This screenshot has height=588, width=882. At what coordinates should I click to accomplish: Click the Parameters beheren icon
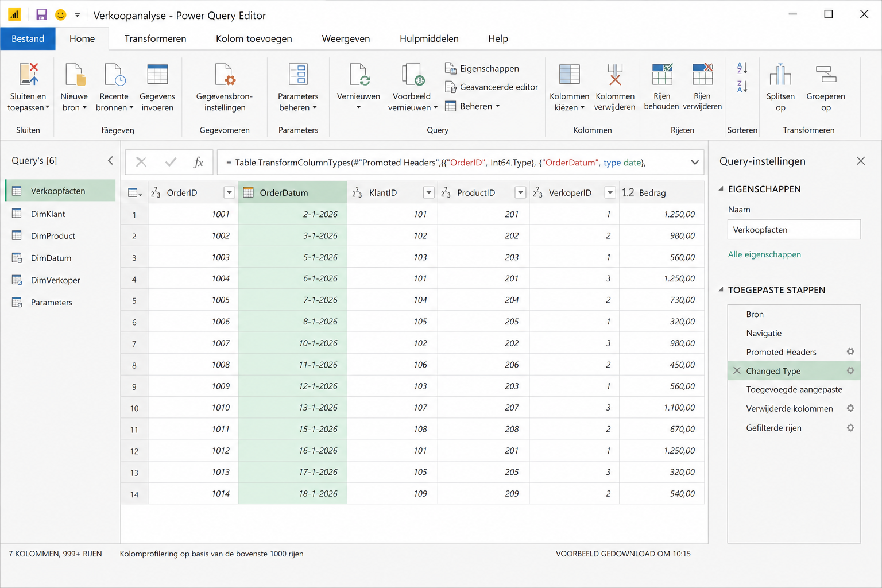click(x=298, y=75)
